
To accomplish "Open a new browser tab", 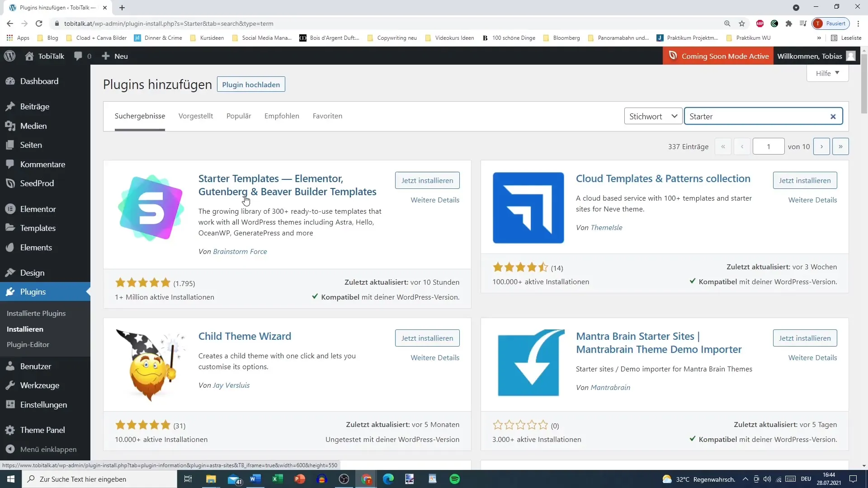I will (122, 8).
